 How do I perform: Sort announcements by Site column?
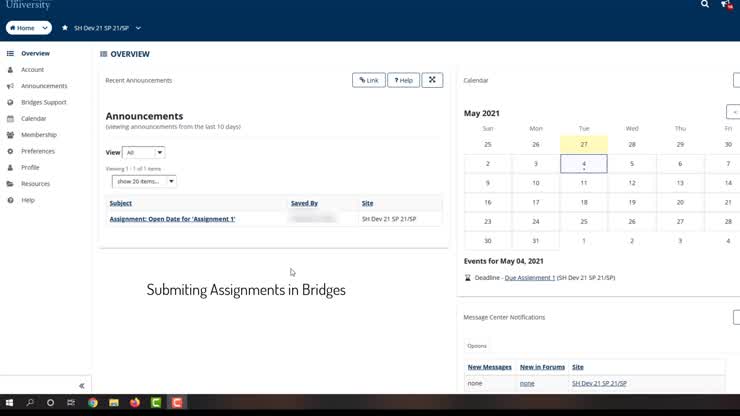(x=367, y=203)
